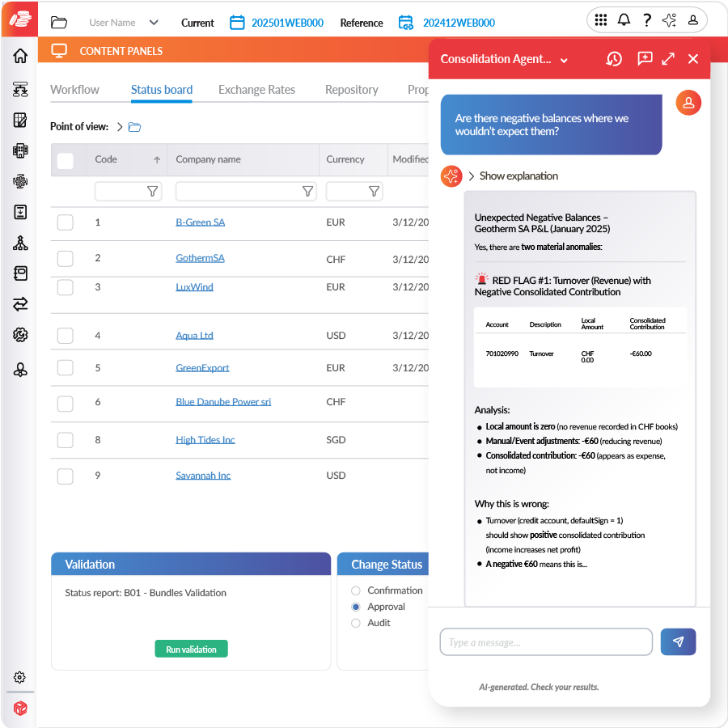Open the Workflow tab
Screen dimensions: 728x728
(x=74, y=90)
